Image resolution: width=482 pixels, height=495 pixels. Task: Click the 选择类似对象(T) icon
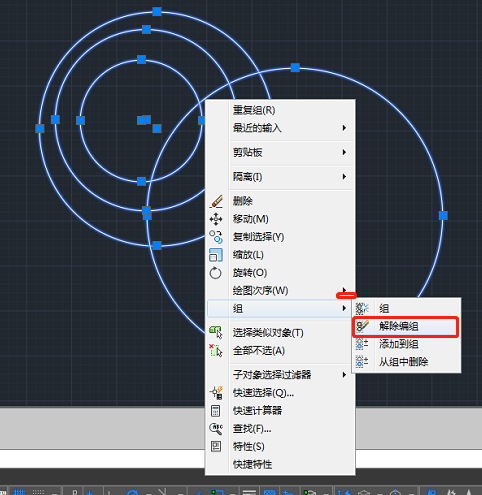pyautogui.click(x=216, y=333)
